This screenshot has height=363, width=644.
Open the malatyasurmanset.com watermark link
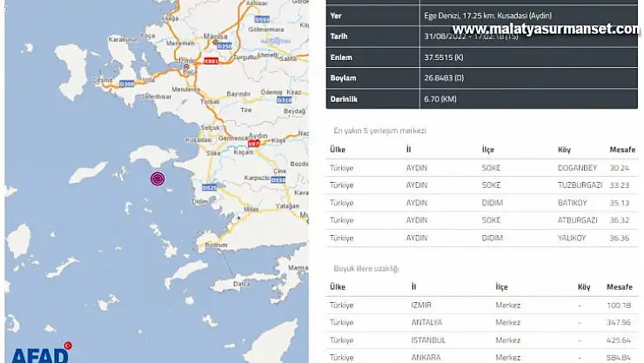click(547, 29)
